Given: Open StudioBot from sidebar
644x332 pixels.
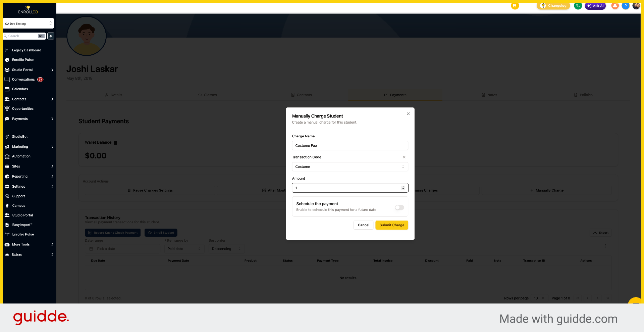Looking at the screenshot, I should 20,137.
